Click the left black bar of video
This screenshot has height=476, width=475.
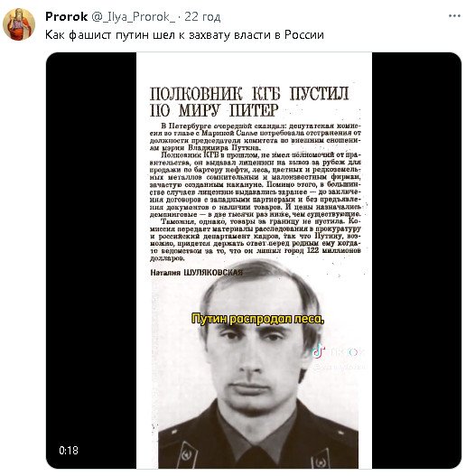coord(91,260)
